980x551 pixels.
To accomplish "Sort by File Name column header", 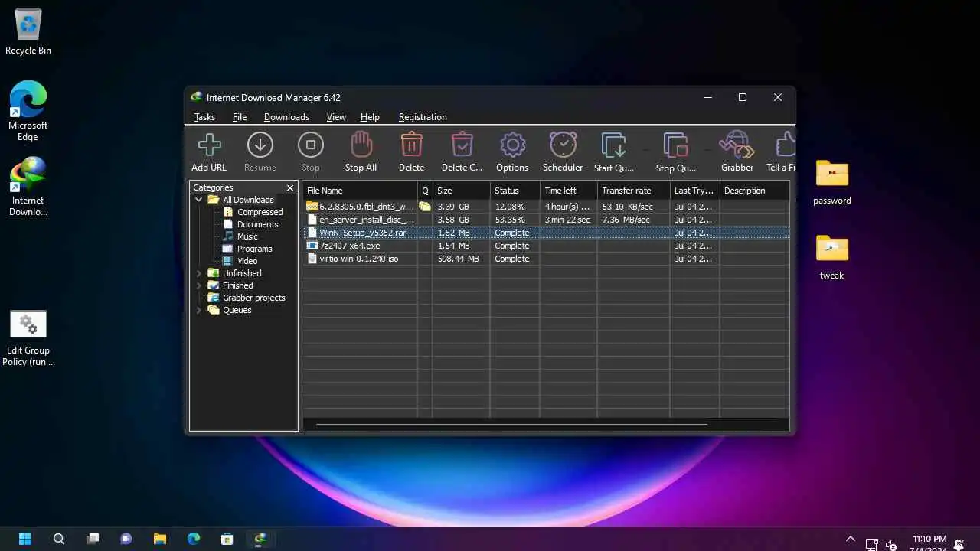I will click(x=360, y=191).
